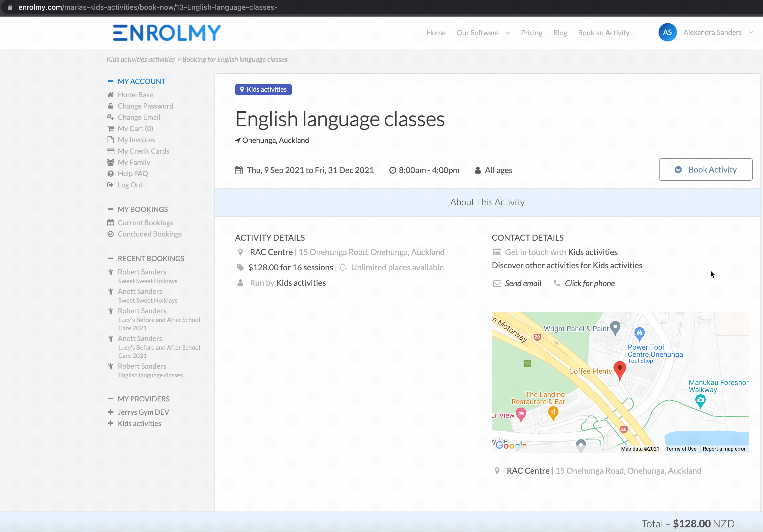The height and width of the screenshot is (532, 763).
Task: Click Report a map error link
Action: click(x=724, y=449)
